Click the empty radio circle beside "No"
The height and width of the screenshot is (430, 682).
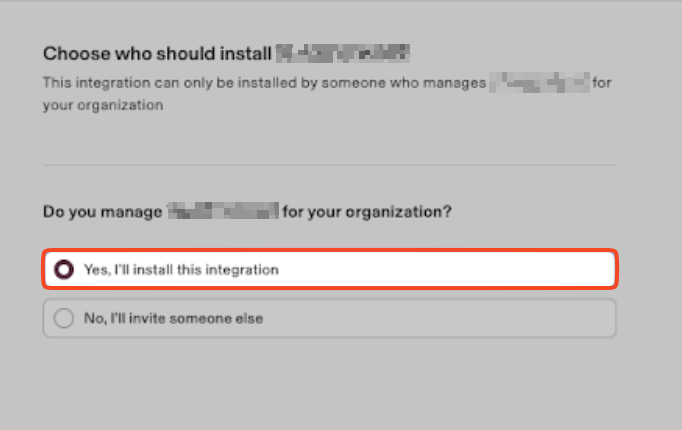coord(64,319)
